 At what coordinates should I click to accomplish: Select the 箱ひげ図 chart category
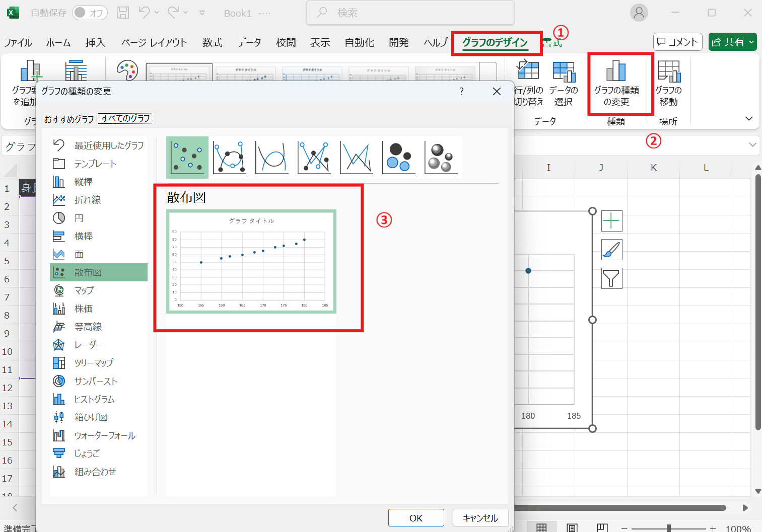[91, 417]
